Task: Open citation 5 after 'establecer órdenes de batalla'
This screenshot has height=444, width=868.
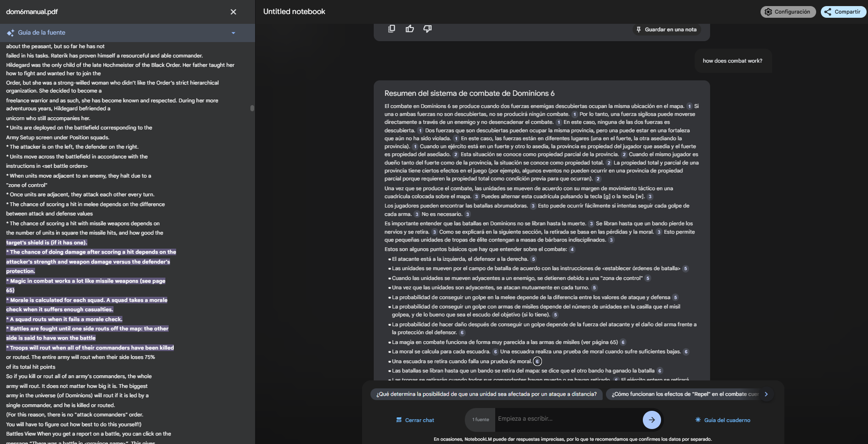Action: click(x=685, y=269)
